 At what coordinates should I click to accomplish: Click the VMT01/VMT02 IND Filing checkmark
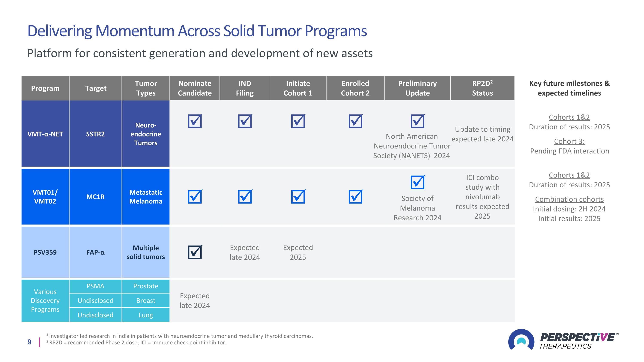245,197
